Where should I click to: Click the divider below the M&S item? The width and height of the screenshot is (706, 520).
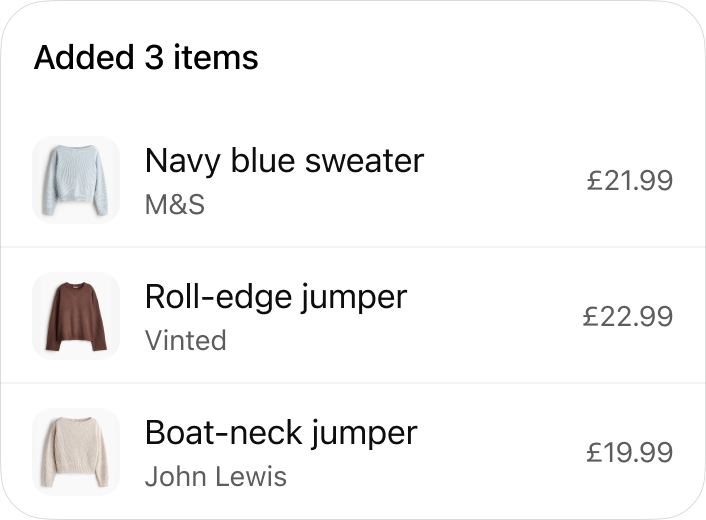click(x=353, y=247)
